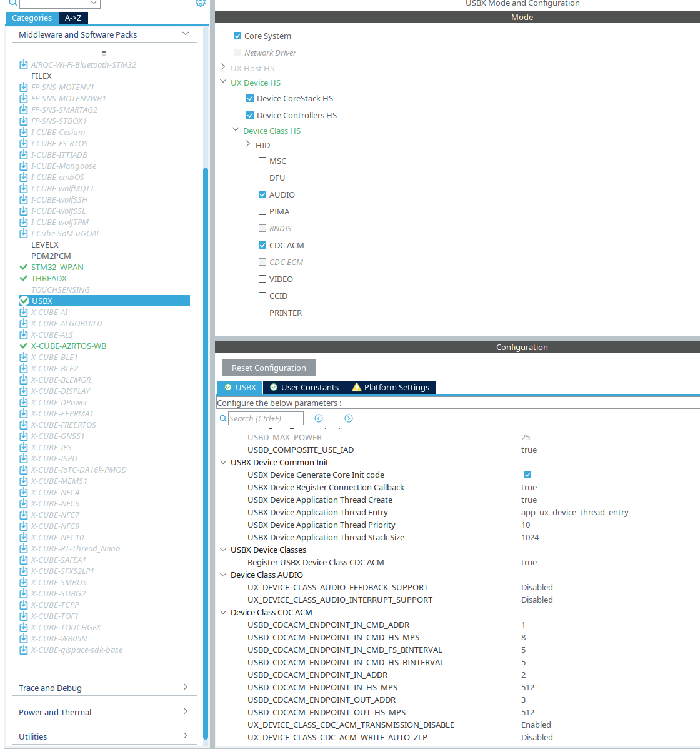Viewport: 700px width, 749px height.
Task: Click the install icon beside I-CUBE-wolfSSL
Action: [23, 211]
